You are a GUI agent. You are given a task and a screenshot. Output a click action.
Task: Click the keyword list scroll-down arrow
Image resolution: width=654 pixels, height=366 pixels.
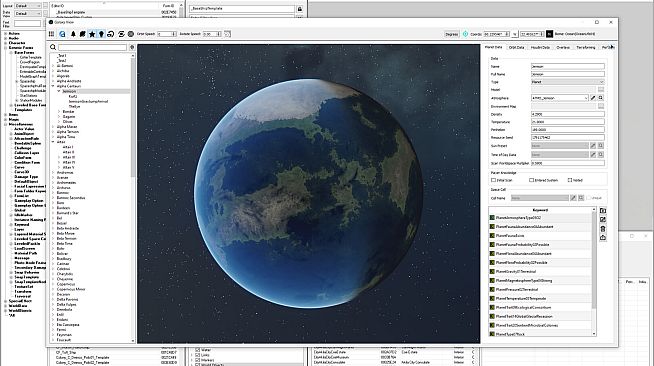594,334
